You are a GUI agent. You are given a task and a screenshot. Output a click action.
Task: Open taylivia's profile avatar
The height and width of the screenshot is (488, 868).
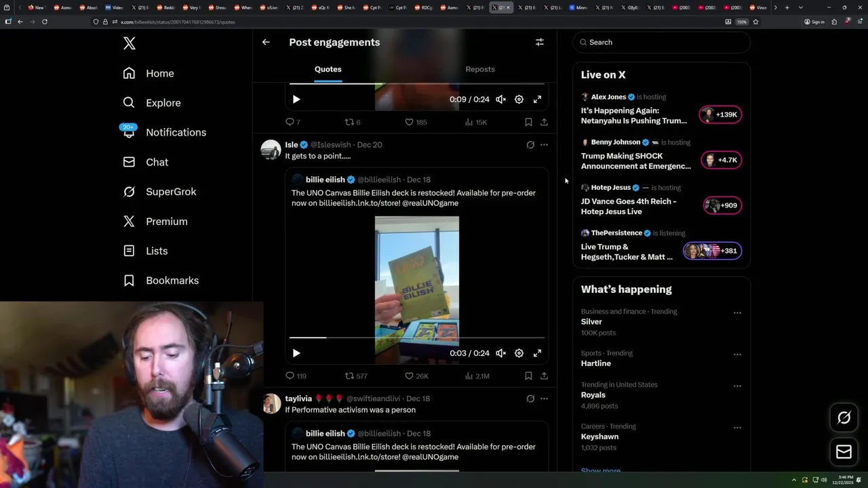[x=271, y=403]
